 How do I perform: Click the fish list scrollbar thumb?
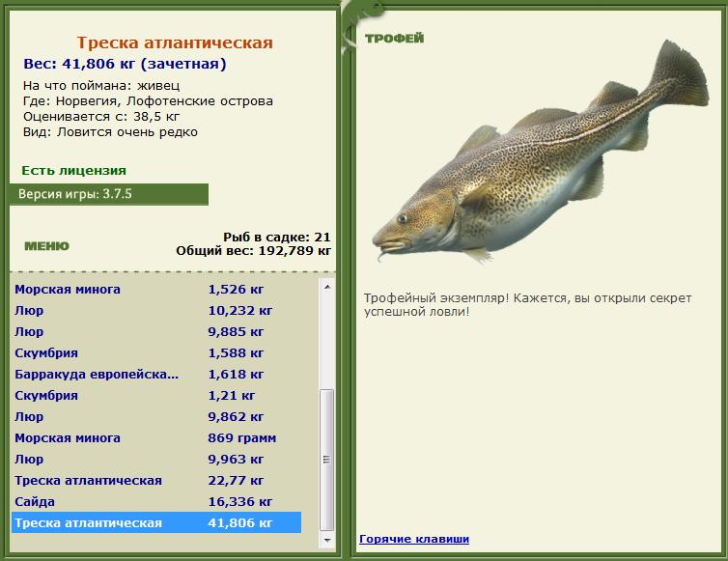(x=327, y=460)
